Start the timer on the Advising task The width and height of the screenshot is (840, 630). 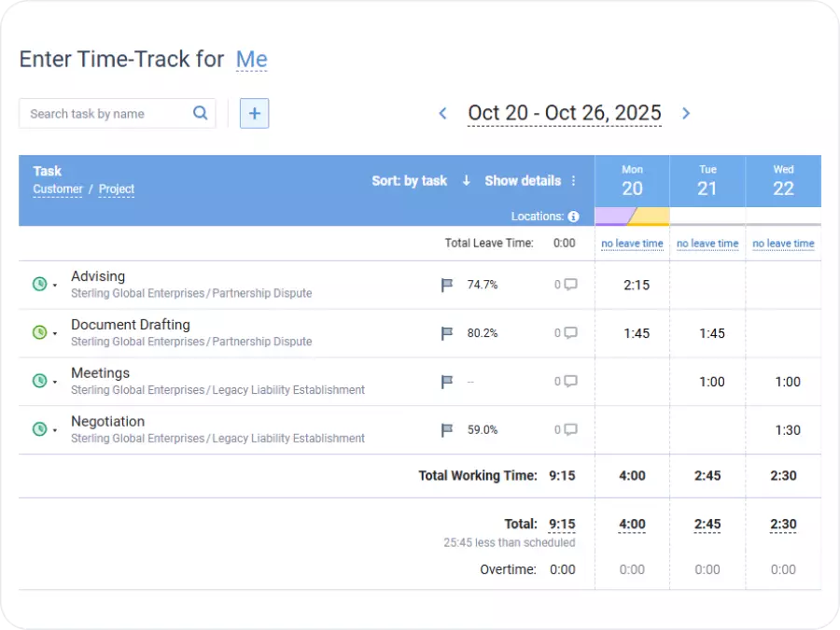pyautogui.click(x=37, y=285)
